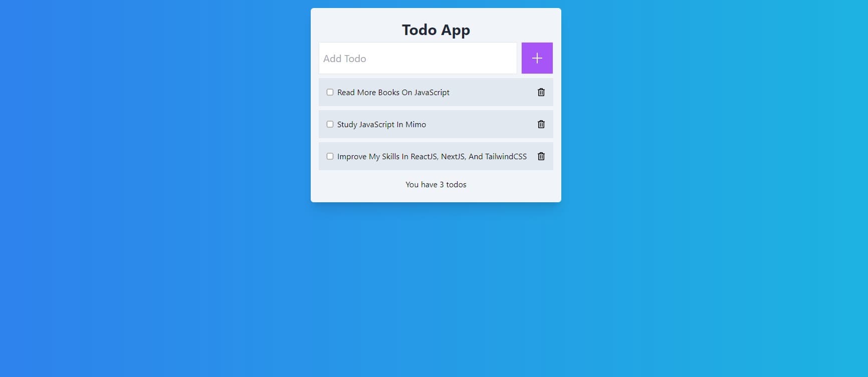Click gap between Improve My Skills text and trash

click(x=532, y=156)
